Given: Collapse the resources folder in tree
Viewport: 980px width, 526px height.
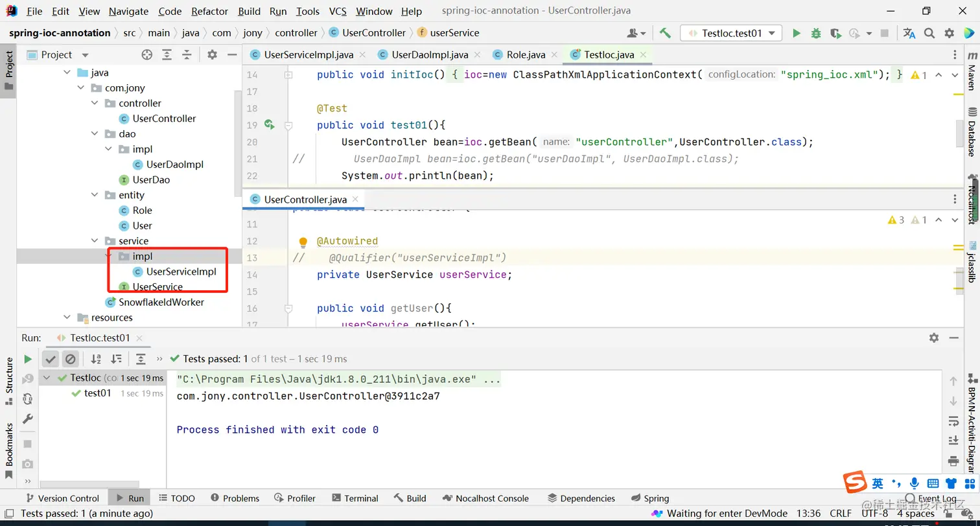Looking at the screenshot, I should 67,317.
